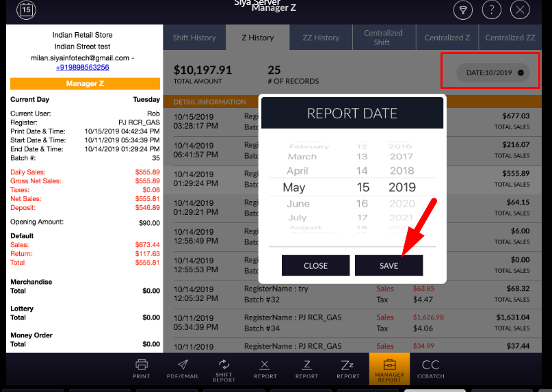Pick June in the month picker wheel

click(298, 204)
